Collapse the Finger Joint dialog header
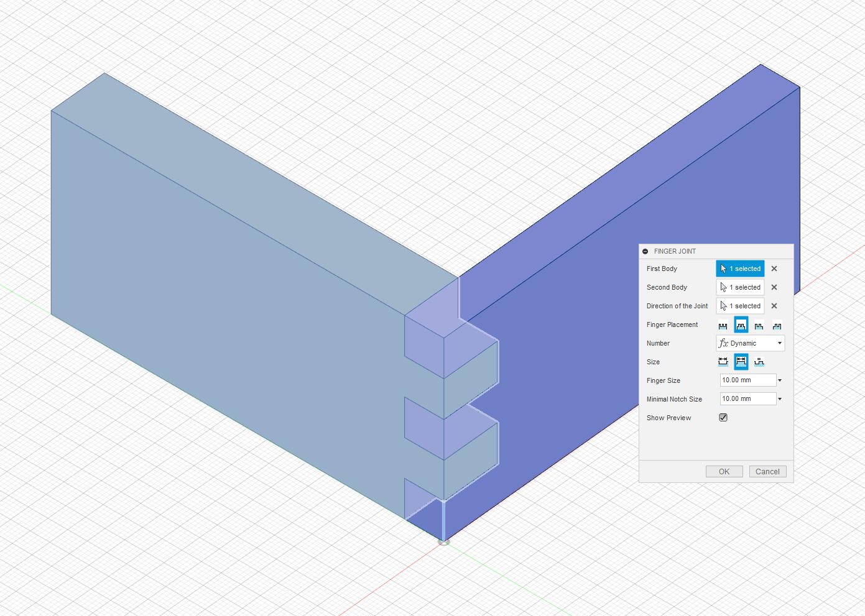This screenshot has width=865, height=616. point(644,251)
